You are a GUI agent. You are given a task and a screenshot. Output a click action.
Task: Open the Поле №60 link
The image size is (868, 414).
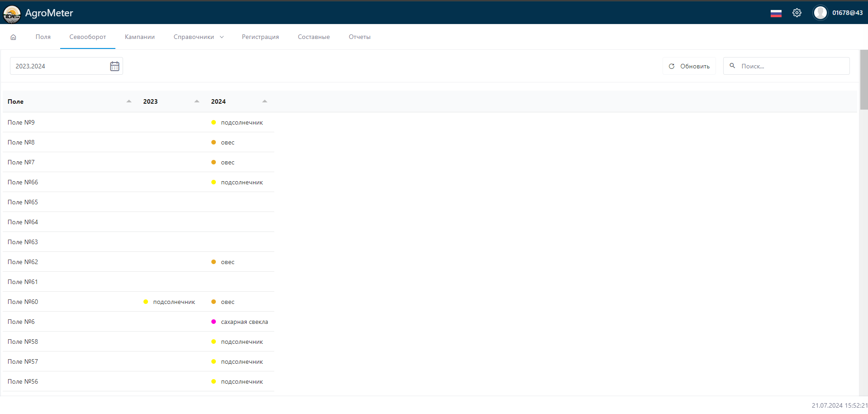coord(23,302)
